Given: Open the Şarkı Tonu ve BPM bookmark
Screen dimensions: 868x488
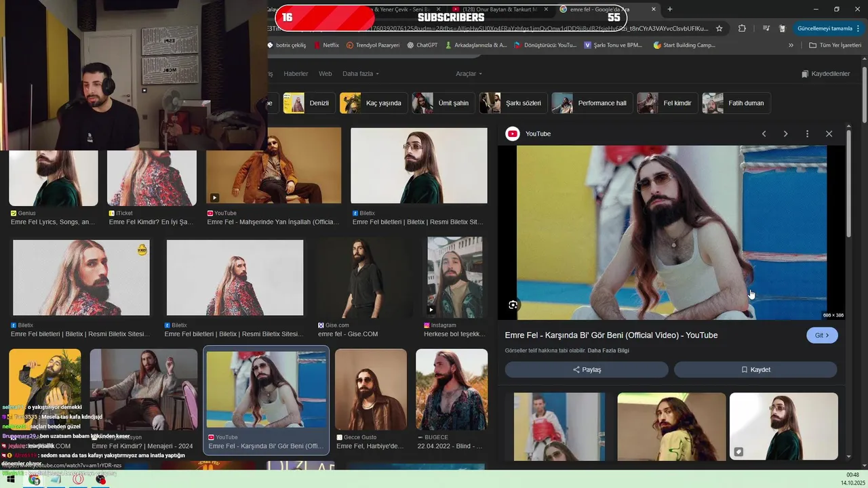Looking at the screenshot, I should (x=613, y=45).
